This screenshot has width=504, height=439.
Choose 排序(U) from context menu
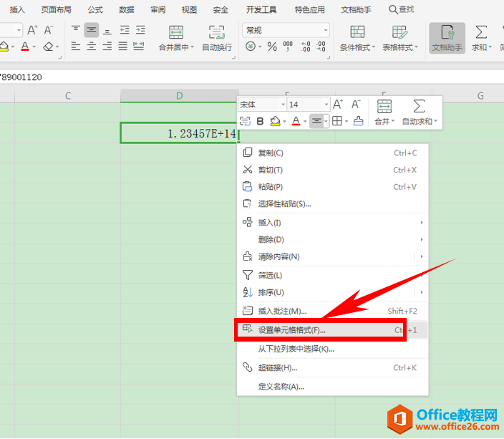(x=333, y=292)
